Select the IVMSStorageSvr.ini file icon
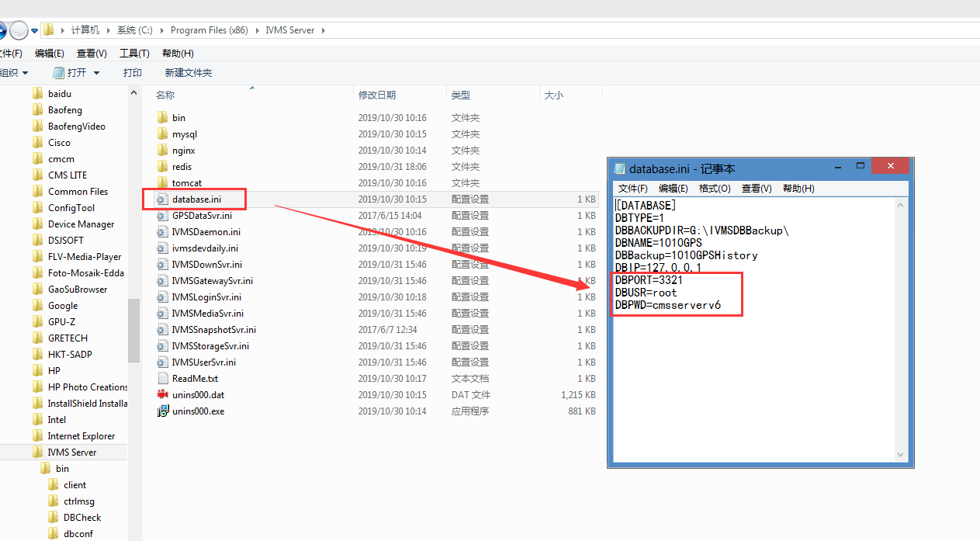 (162, 345)
